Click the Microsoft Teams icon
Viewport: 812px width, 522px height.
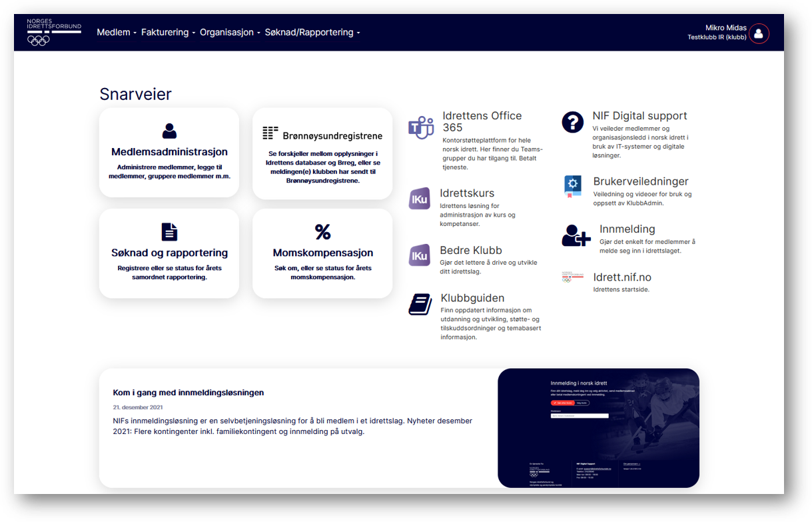(x=421, y=127)
